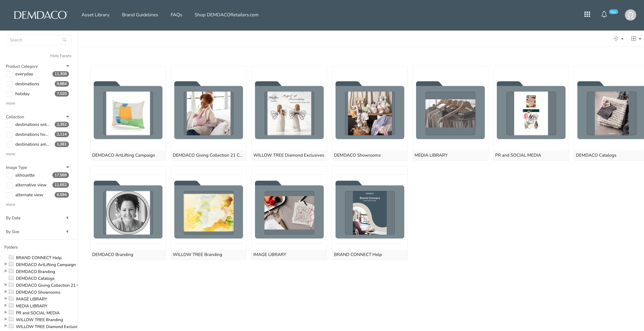Viewport: 644px width, 331px height.
Task: Click folder icon beside MEDIA LIBRARY in tree
Action: (x=11, y=305)
